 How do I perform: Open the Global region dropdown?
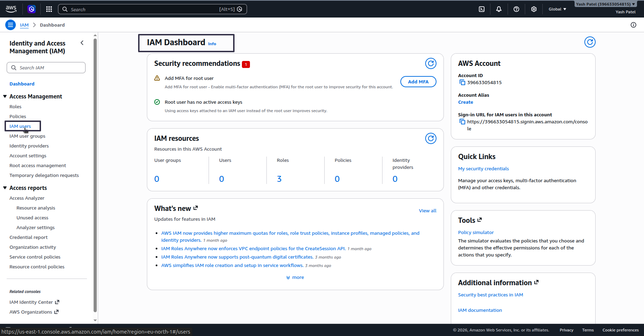[557, 9]
